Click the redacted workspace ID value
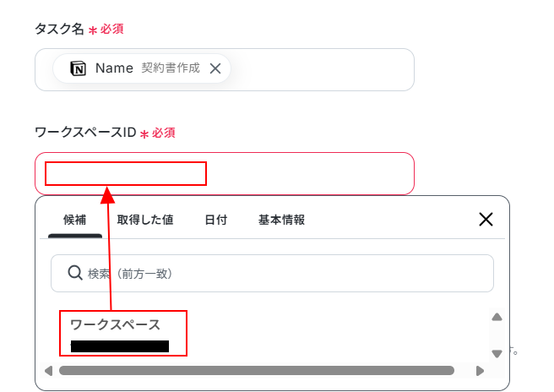554x392 pixels. point(120,346)
